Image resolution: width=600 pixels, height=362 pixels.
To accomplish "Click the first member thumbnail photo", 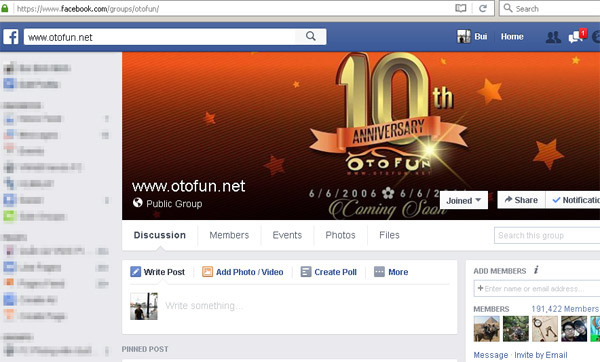I will click(486, 329).
